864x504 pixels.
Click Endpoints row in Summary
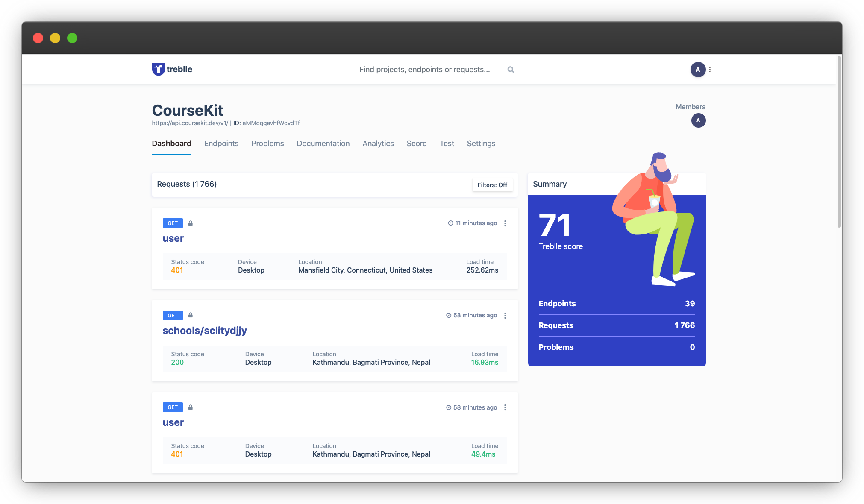[x=617, y=304]
